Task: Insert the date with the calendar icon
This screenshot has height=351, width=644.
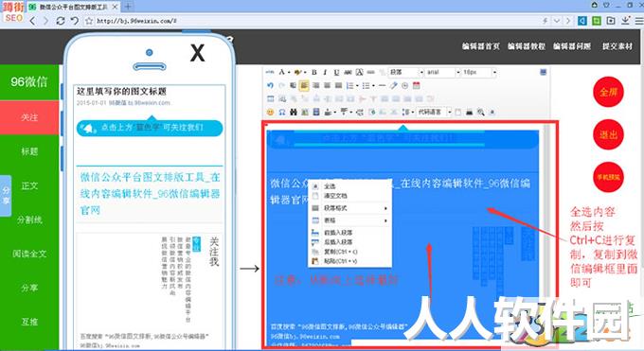Action: (x=417, y=85)
